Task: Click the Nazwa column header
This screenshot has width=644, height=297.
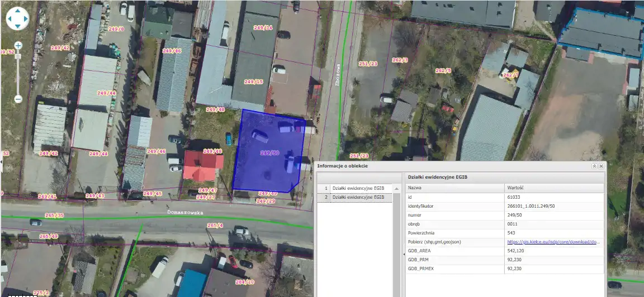Action: 454,188
